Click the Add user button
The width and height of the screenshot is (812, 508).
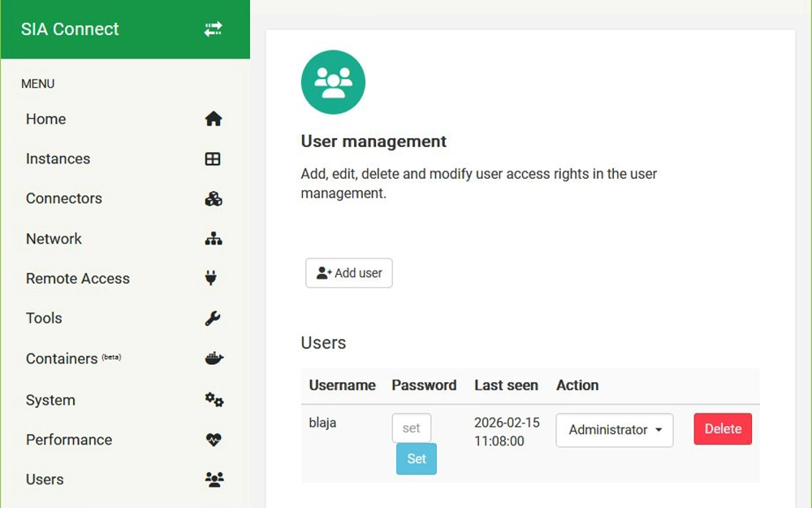349,272
